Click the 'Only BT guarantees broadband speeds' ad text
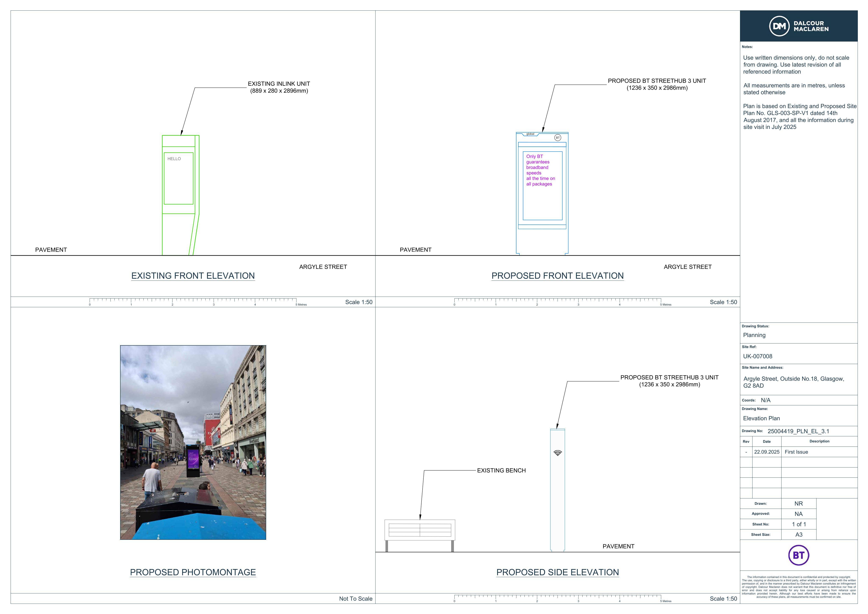868x614 pixels. [541, 170]
